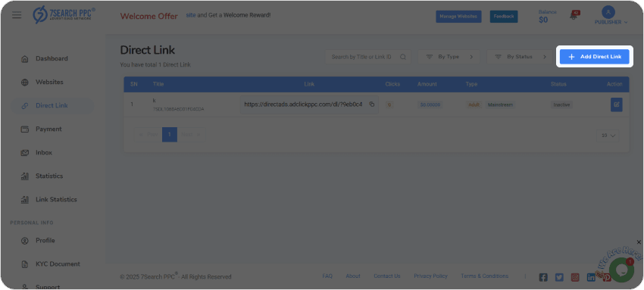Click the Status column header
The width and height of the screenshot is (644, 290).
[x=558, y=84]
